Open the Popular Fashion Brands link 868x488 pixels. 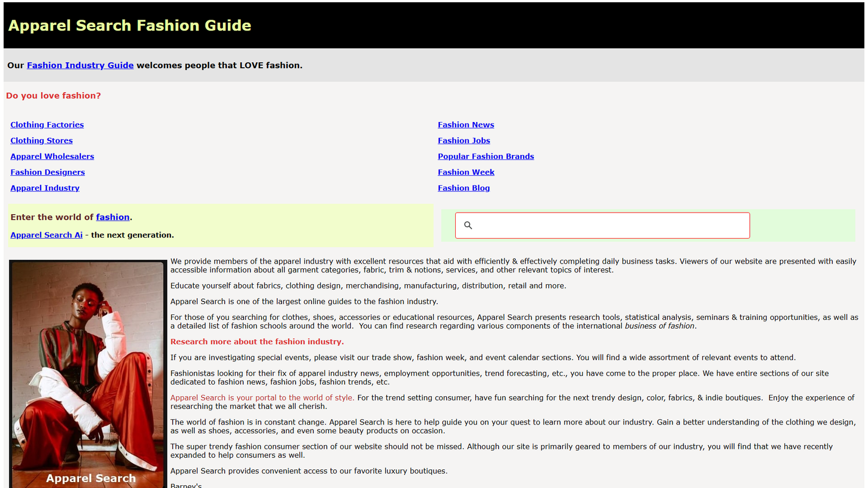point(486,156)
